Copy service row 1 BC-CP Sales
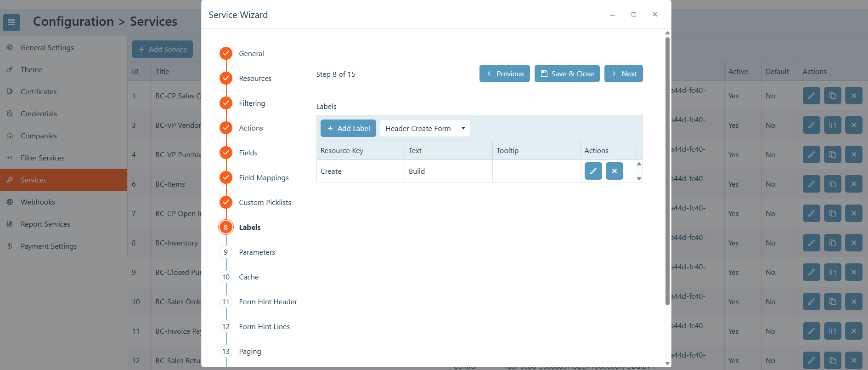 832,96
